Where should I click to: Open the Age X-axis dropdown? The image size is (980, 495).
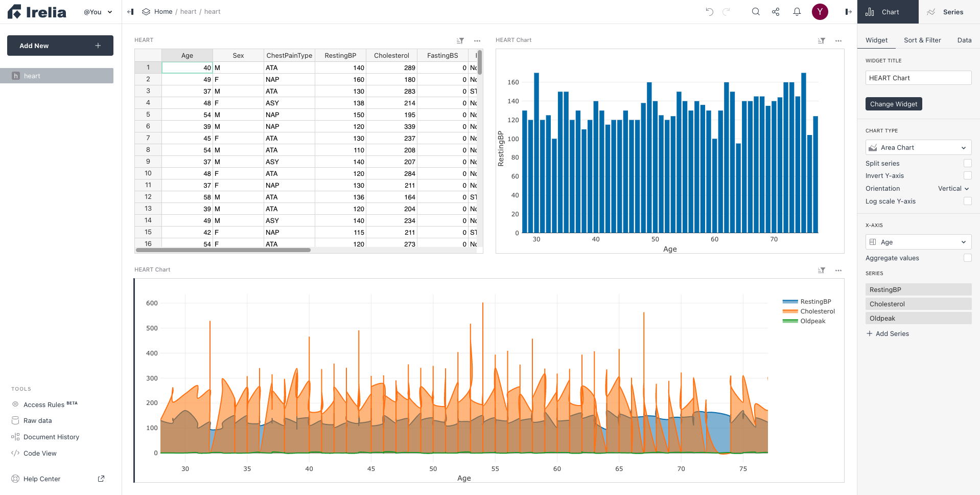tap(919, 242)
